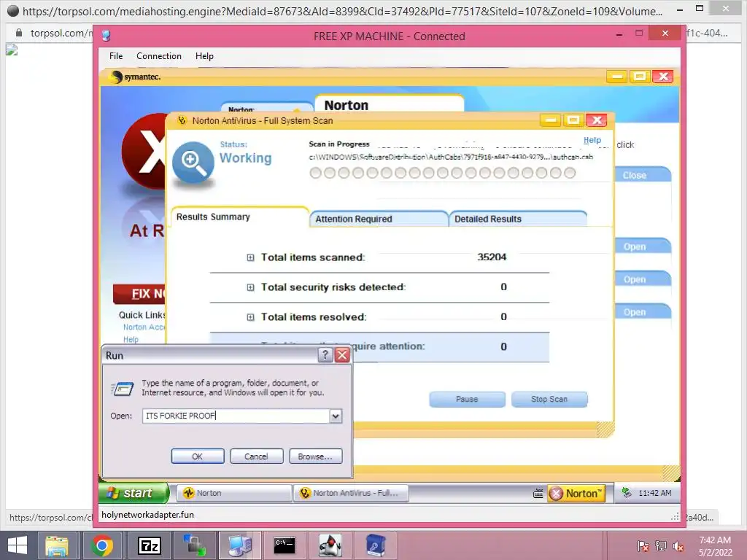Click the network status tray icon
Screen dimensions: 747x560
click(x=661, y=546)
